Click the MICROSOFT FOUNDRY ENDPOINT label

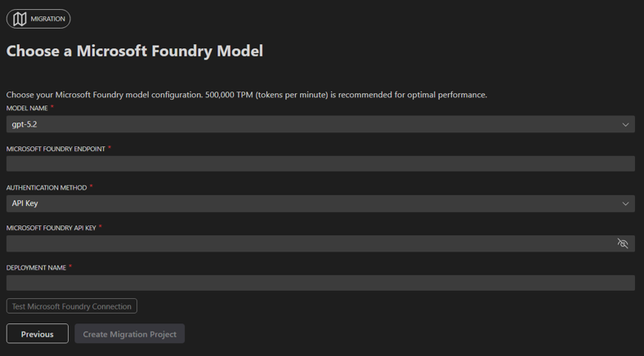(x=56, y=149)
